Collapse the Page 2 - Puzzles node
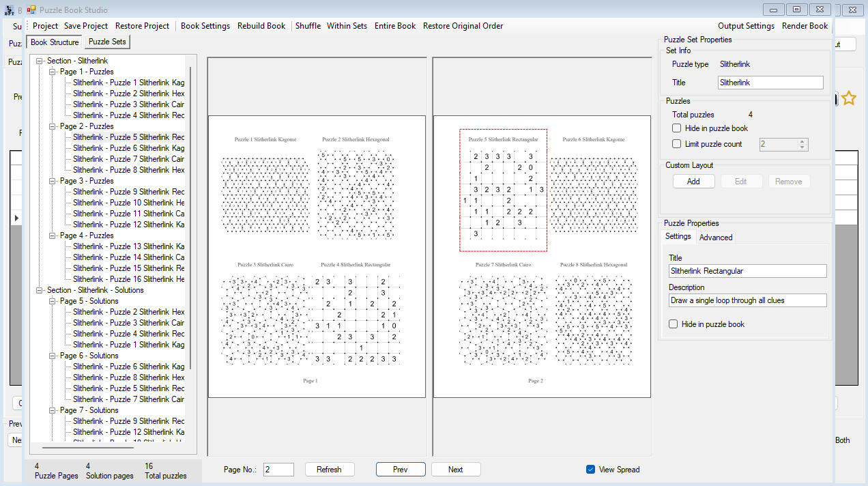Image resolution: width=868 pixels, height=486 pixels. [x=53, y=126]
